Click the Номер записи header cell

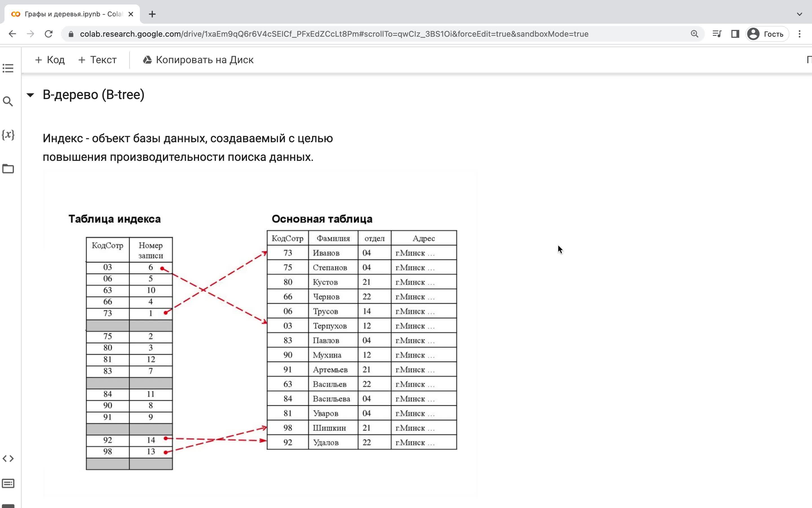click(151, 250)
